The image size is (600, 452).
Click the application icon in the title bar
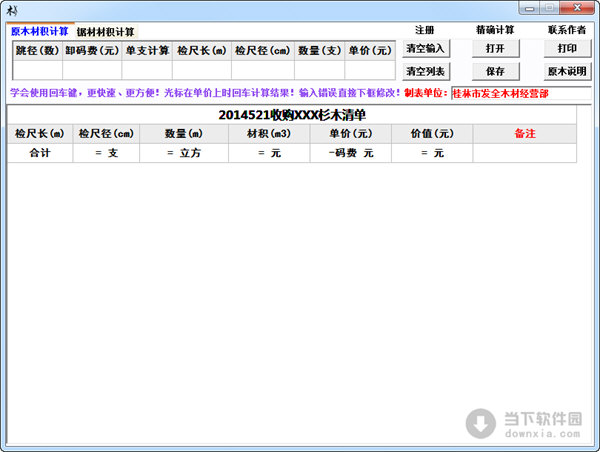12,11
